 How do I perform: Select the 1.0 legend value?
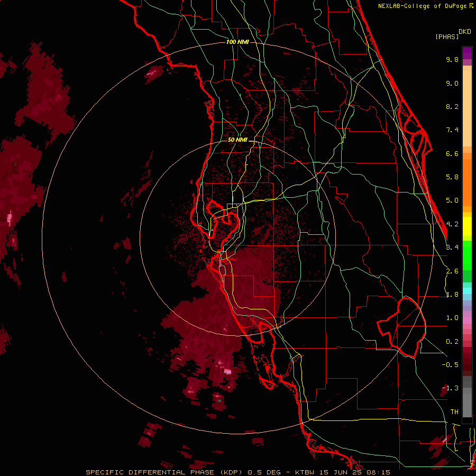tap(452, 318)
